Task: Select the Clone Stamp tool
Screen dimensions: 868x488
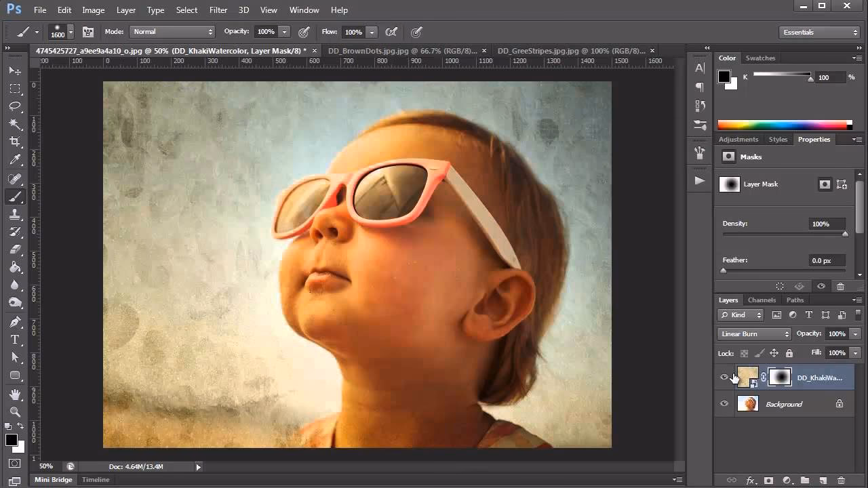Action: coord(16,215)
